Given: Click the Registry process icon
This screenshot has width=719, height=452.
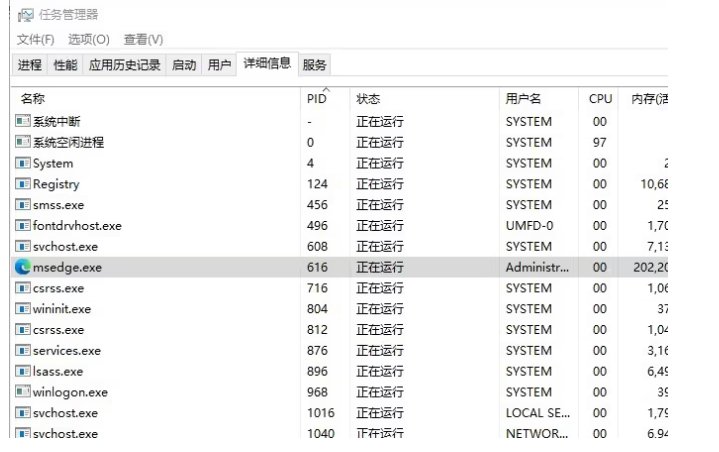Looking at the screenshot, I should pyautogui.click(x=22, y=184).
